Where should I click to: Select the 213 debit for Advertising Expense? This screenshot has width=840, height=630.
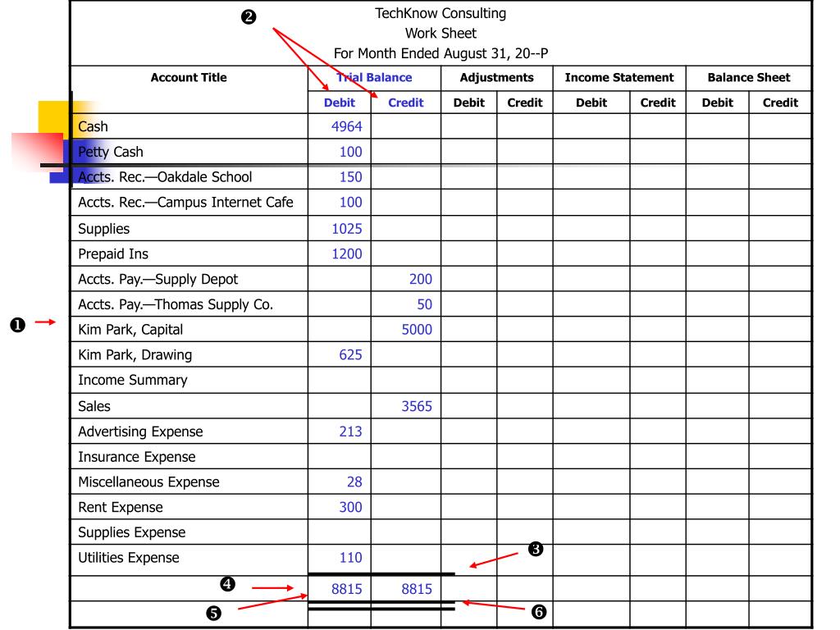pyautogui.click(x=351, y=431)
